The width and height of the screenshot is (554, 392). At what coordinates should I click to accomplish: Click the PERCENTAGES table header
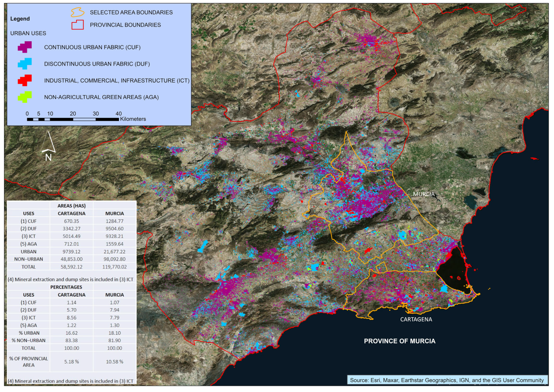tap(66, 287)
